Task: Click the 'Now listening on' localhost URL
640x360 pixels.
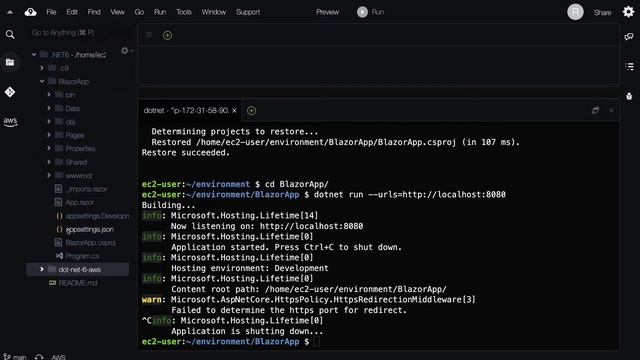Action: point(311,226)
